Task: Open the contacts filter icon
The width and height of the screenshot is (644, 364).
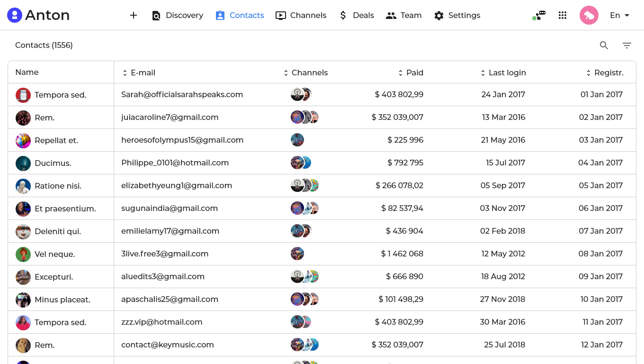Action: [x=627, y=45]
